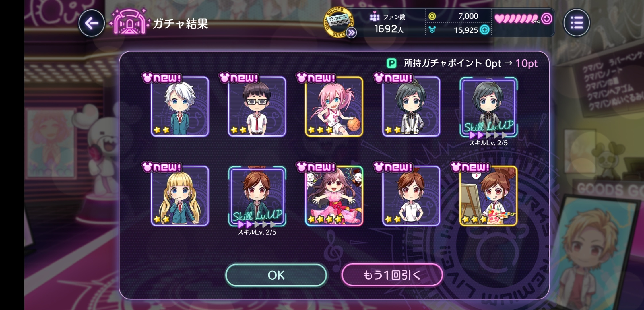
Task: Tap the top-row Skill Lv.UP card
Action: 488,107
